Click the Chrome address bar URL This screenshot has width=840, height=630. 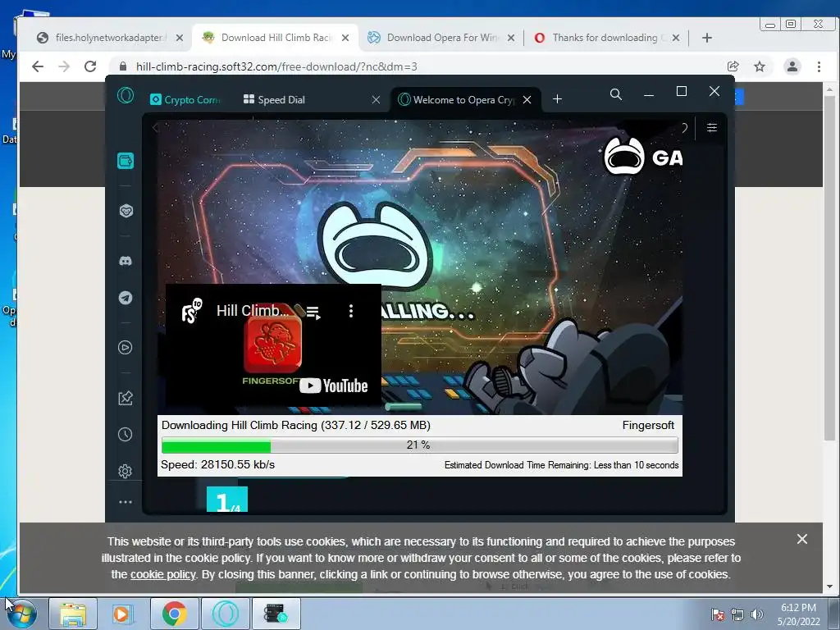[276, 67]
